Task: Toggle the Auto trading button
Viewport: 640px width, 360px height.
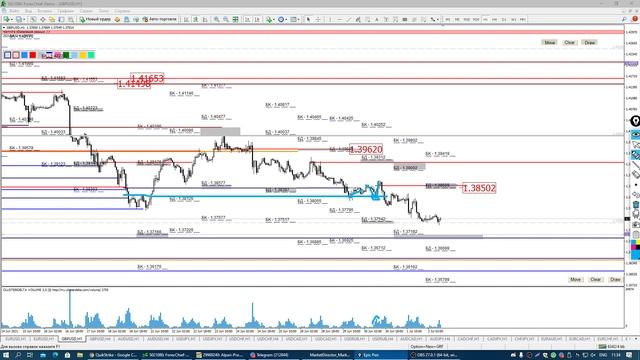Action: (x=160, y=19)
